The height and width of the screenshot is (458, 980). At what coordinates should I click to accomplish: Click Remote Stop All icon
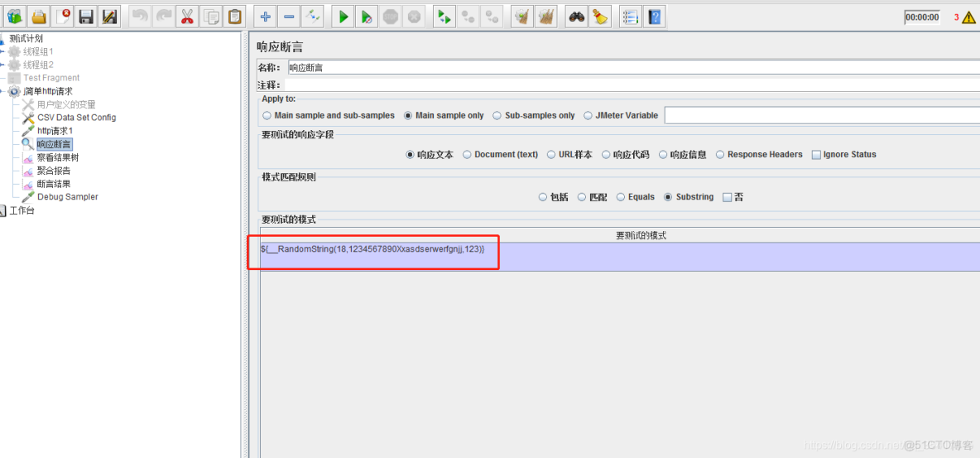[x=468, y=17]
